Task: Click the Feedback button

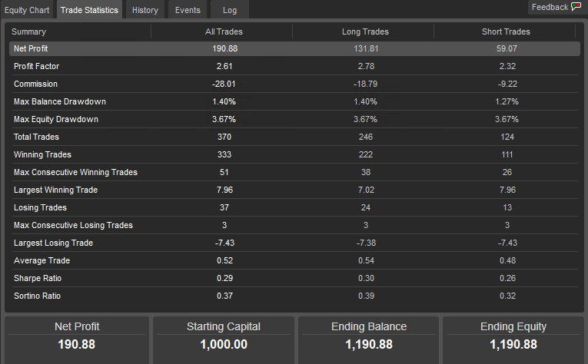Action: point(556,7)
